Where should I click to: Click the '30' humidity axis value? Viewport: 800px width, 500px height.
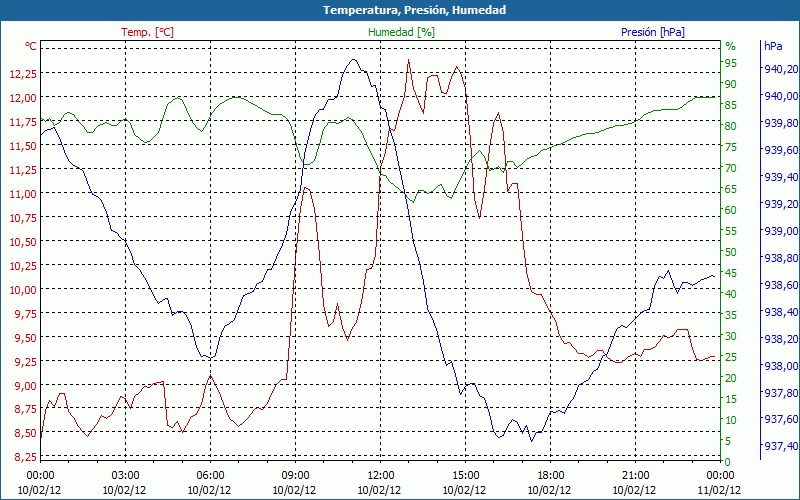click(x=731, y=336)
